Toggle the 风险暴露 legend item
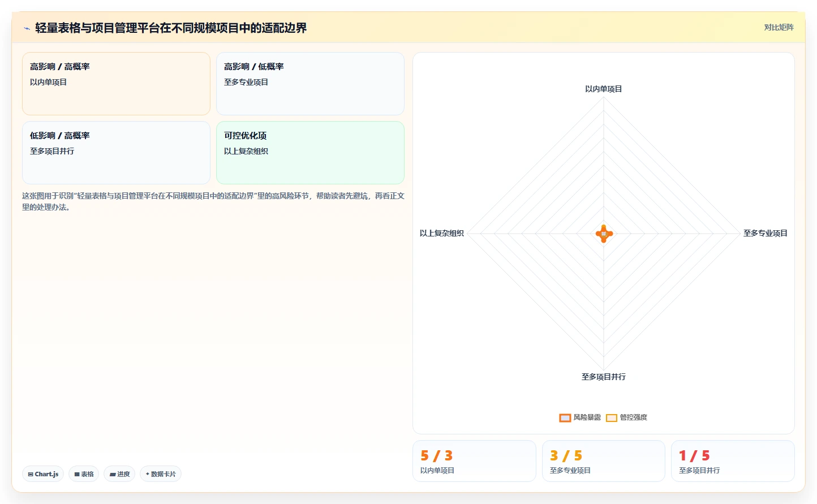 point(580,417)
